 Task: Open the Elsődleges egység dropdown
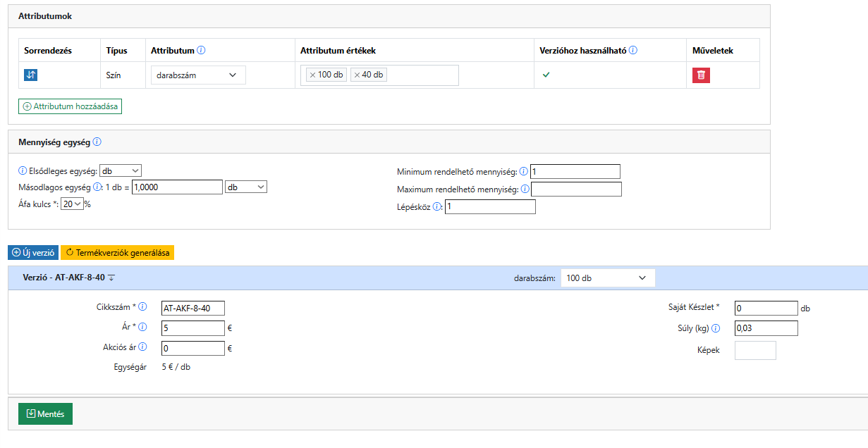coord(121,170)
